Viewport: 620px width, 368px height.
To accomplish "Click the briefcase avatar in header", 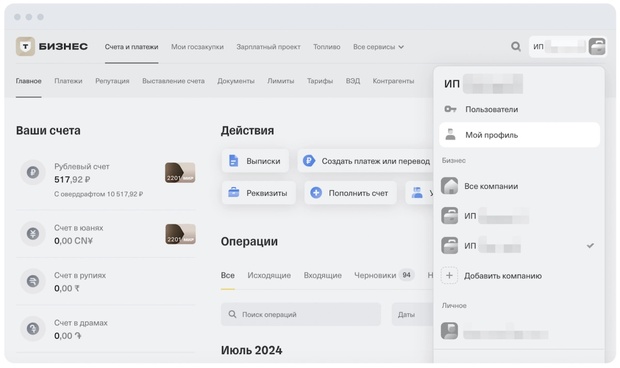I will point(597,47).
